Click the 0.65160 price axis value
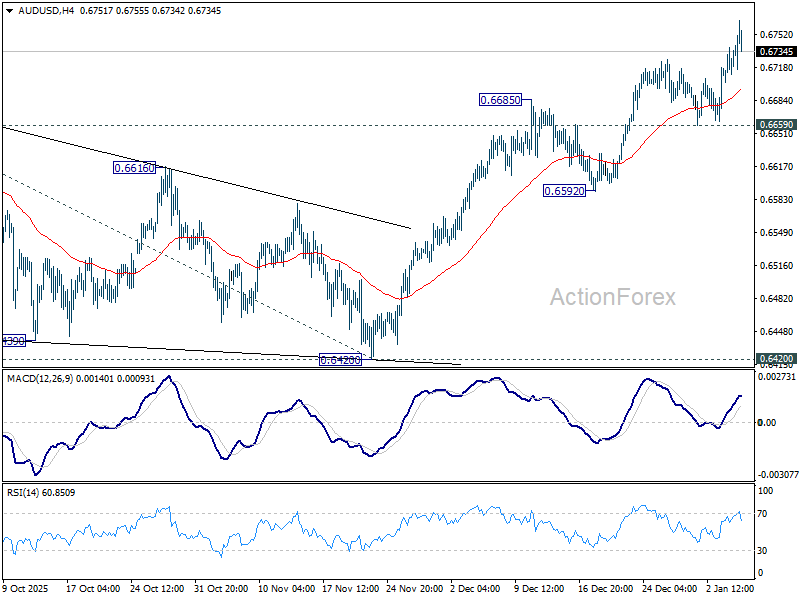Screen dimensions: 800x600 [x=777, y=265]
